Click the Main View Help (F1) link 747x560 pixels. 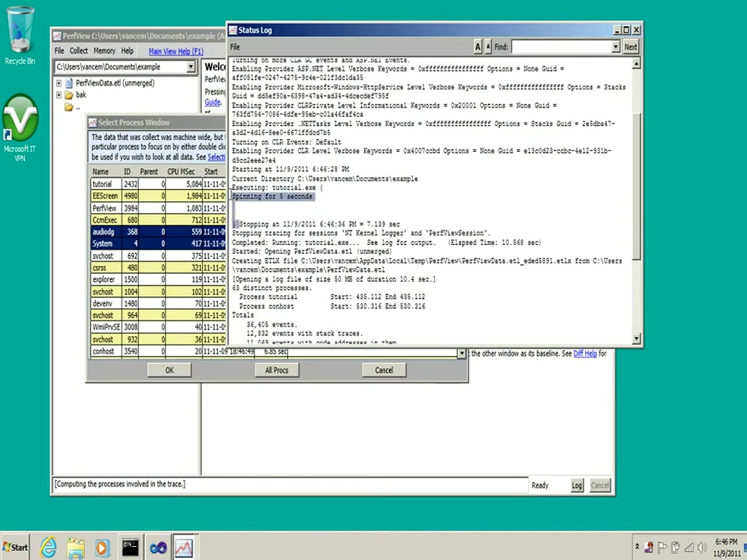[176, 51]
